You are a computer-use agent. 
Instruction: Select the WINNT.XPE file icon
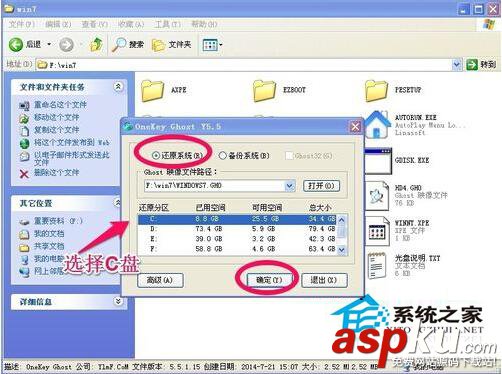pyautogui.click(x=377, y=231)
